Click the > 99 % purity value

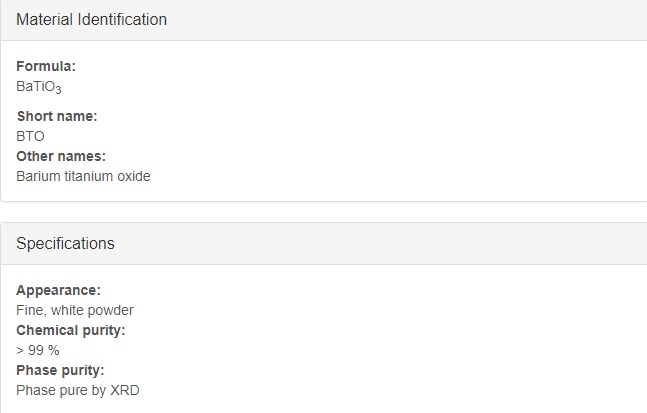[x=38, y=350]
